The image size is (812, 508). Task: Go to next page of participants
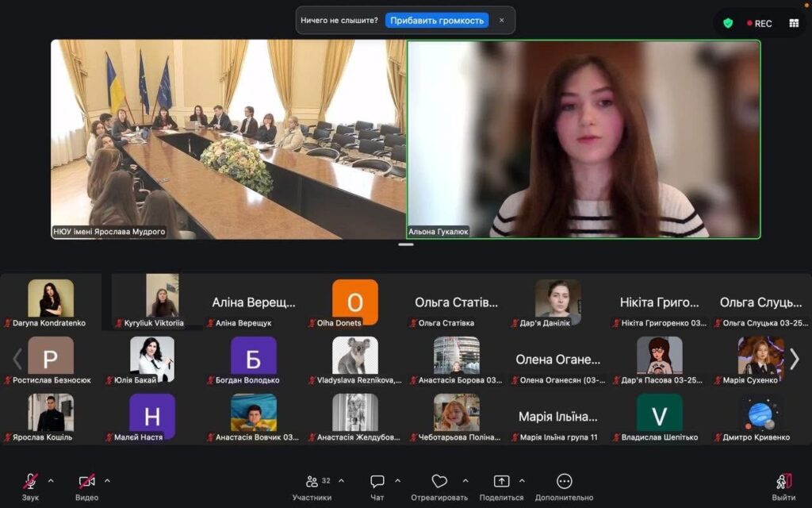coord(795,359)
